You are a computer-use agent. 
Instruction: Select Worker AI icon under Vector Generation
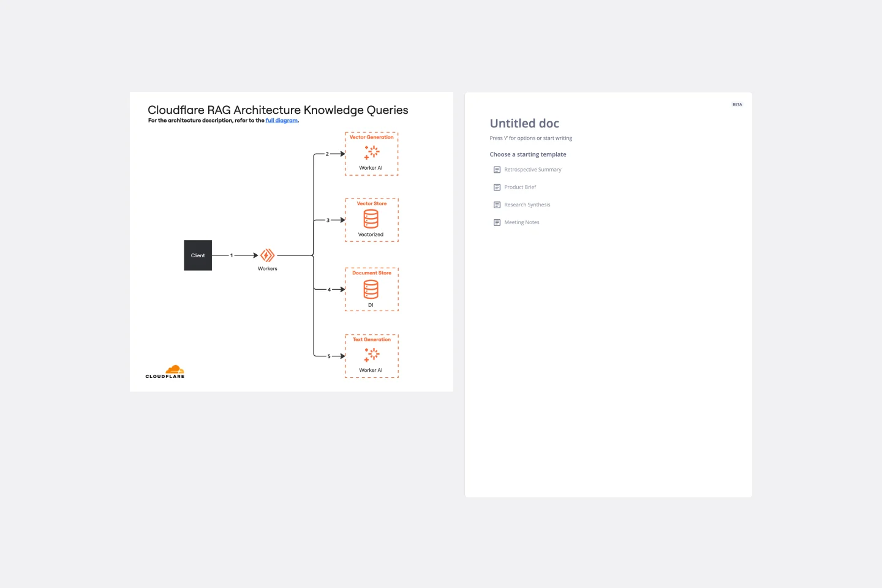[x=372, y=152]
